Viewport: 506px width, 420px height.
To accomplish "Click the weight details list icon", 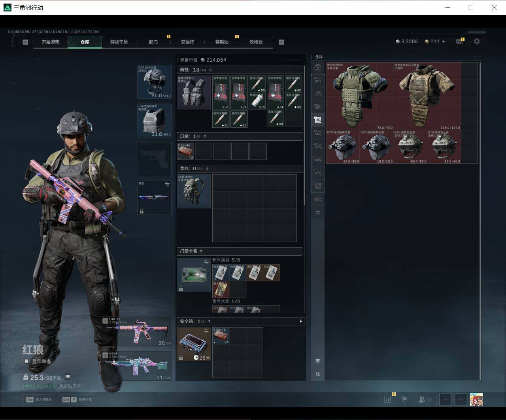I will tap(68, 377).
